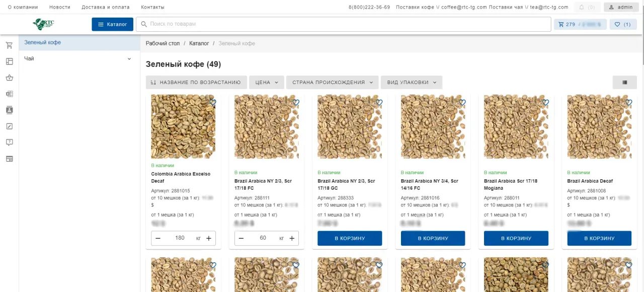644x292 pixels.
Task: Open the favorites heart counter in header
Action: click(622, 24)
